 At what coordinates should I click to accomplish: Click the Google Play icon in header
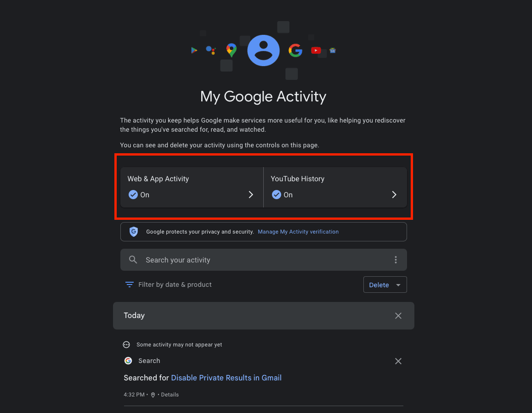point(194,50)
